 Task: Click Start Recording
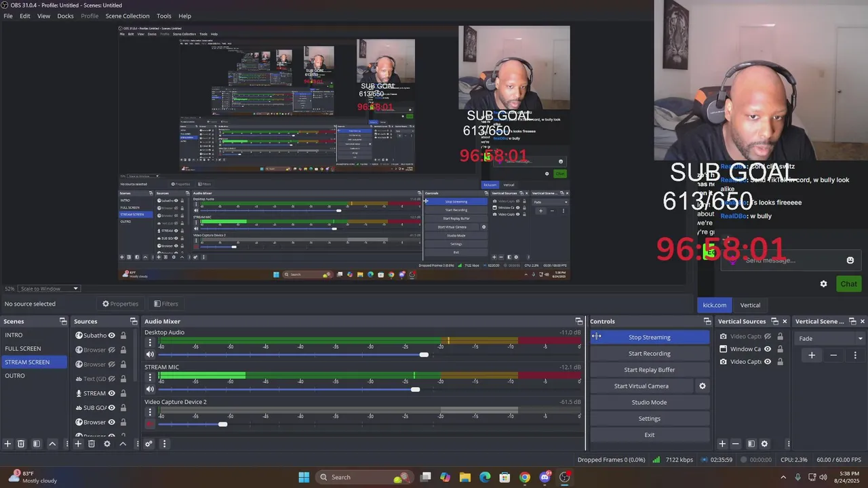coord(650,353)
